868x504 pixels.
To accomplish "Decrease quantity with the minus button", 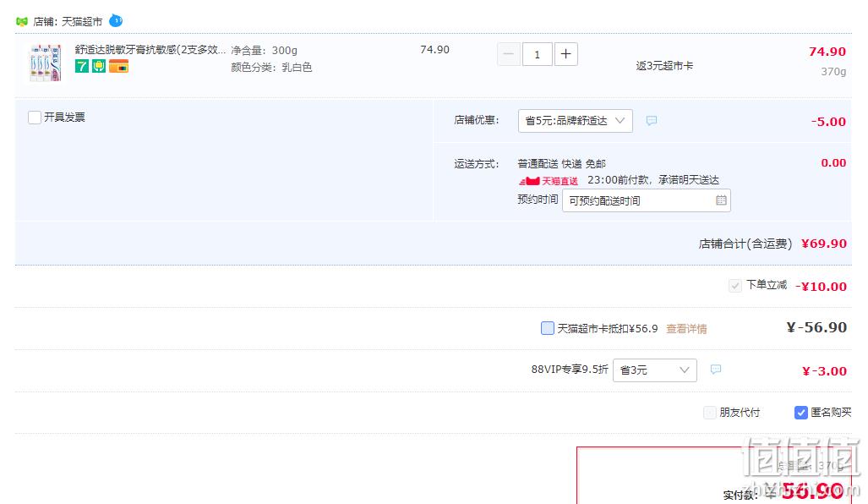I will [x=508, y=54].
